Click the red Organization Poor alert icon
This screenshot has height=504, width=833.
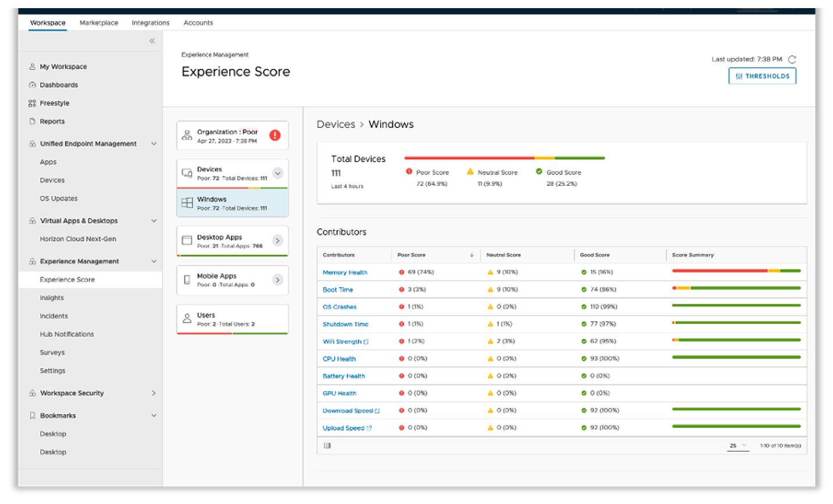pyautogui.click(x=275, y=135)
